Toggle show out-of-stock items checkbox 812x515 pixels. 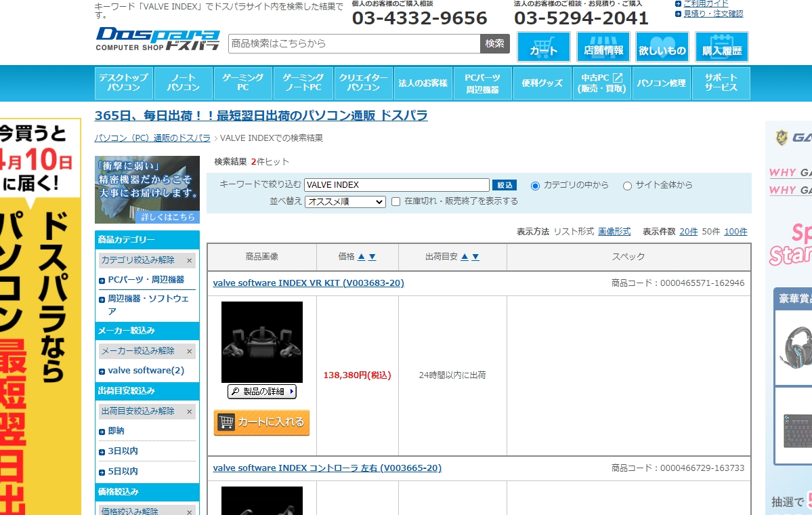[396, 201]
